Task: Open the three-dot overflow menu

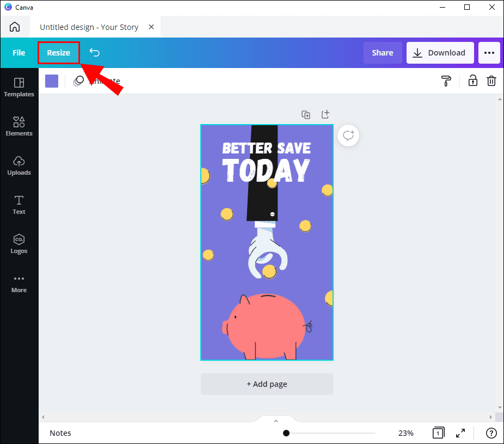Action: [x=489, y=53]
